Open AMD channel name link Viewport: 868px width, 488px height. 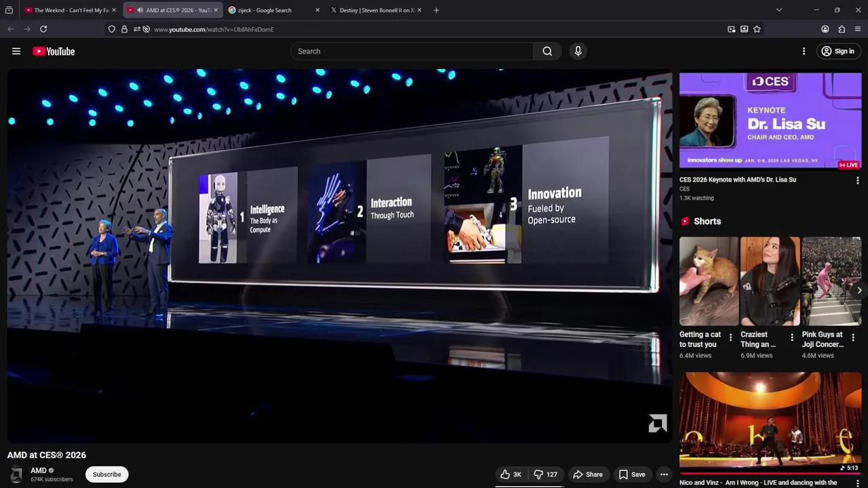coord(39,470)
